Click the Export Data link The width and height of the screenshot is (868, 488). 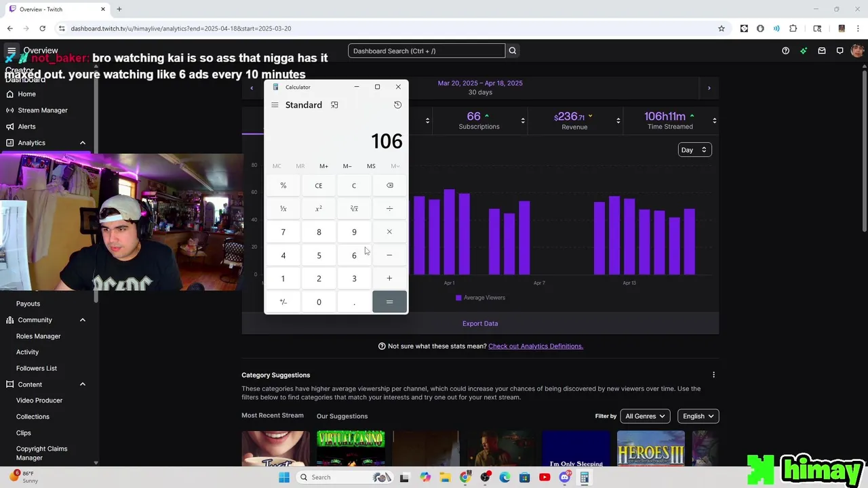tap(480, 324)
